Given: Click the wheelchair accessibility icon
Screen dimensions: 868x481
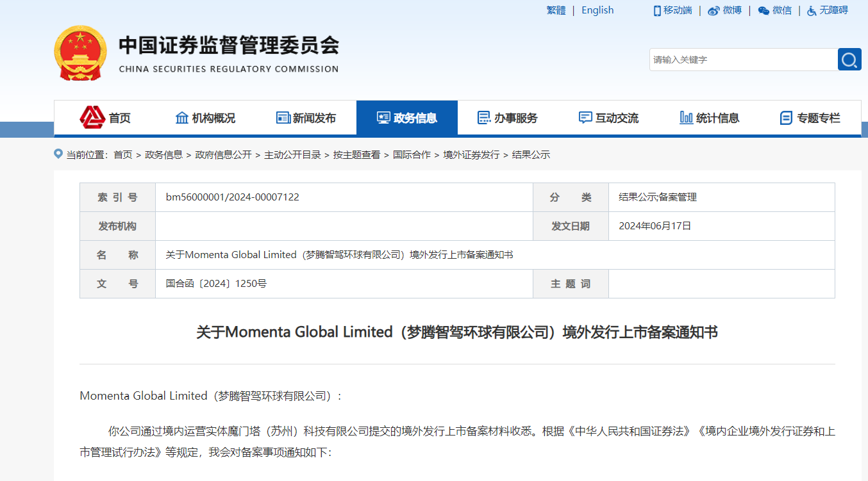Looking at the screenshot, I should 812,10.
